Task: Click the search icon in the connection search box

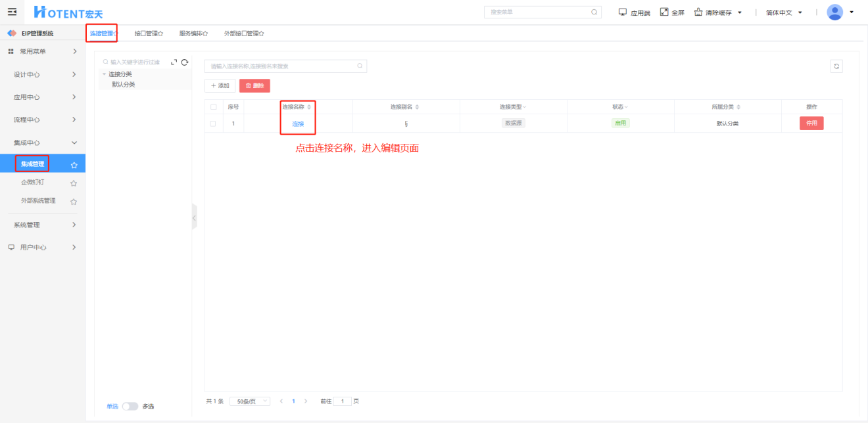Action: (360, 66)
